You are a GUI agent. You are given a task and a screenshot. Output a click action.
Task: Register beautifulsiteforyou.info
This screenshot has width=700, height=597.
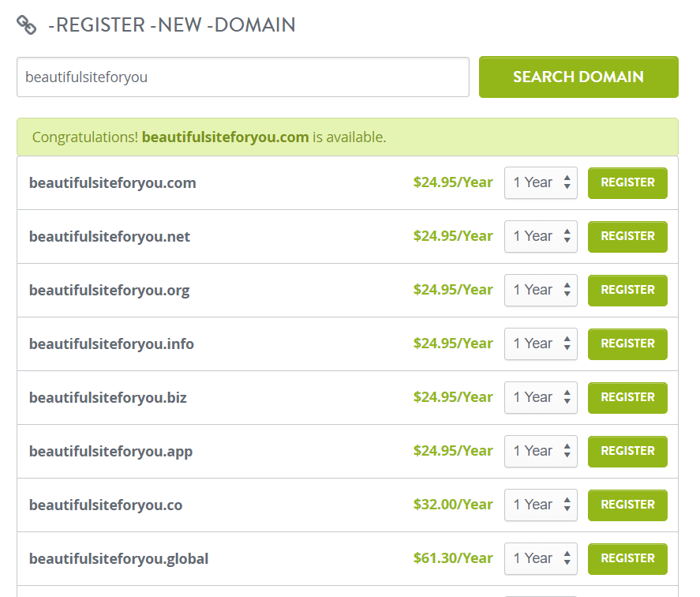(627, 344)
